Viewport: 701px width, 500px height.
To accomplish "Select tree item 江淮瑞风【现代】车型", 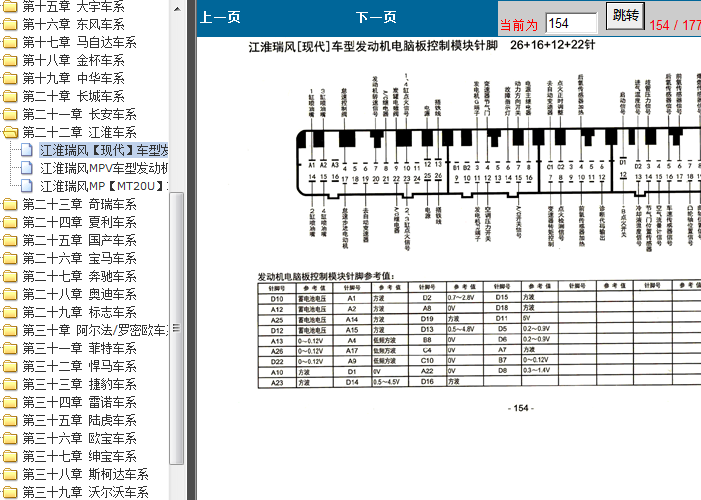I will click(x=104, y=150).
